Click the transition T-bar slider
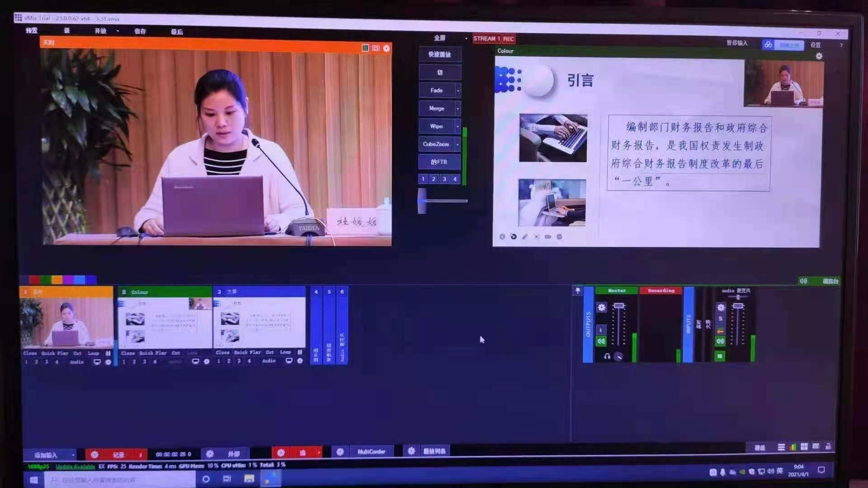This screenshot has height=488, width=868. (x=422, y=201)
